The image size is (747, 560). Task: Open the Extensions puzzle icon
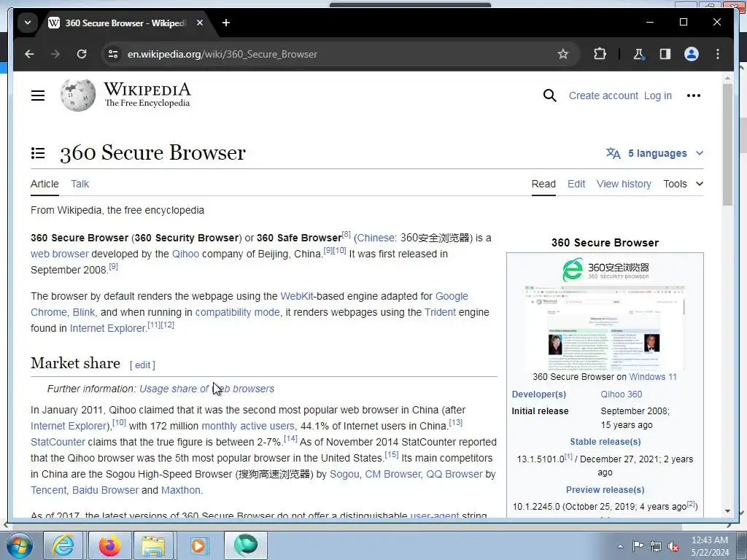pos(600,54)
